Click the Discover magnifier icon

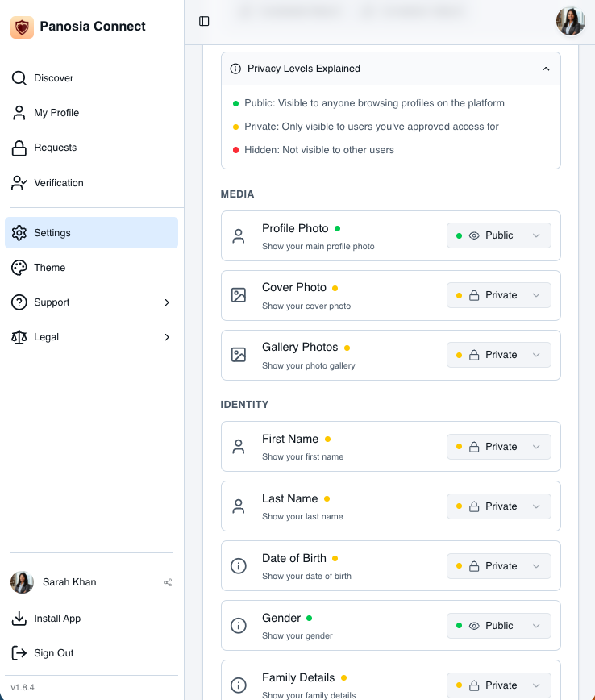point(19,78)
